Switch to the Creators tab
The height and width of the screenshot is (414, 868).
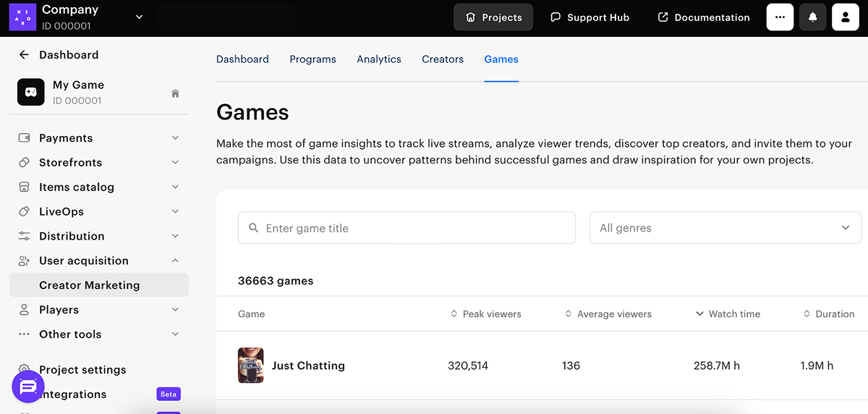(443, 59)
